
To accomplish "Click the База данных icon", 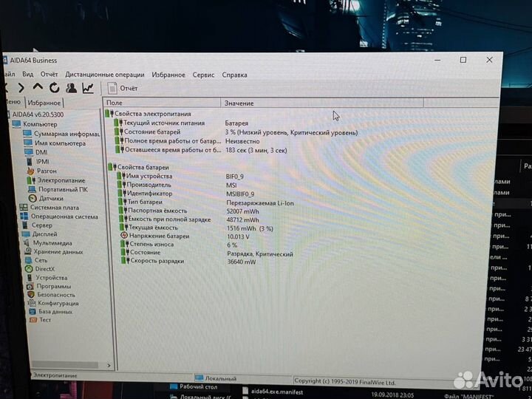I will 33,312.
